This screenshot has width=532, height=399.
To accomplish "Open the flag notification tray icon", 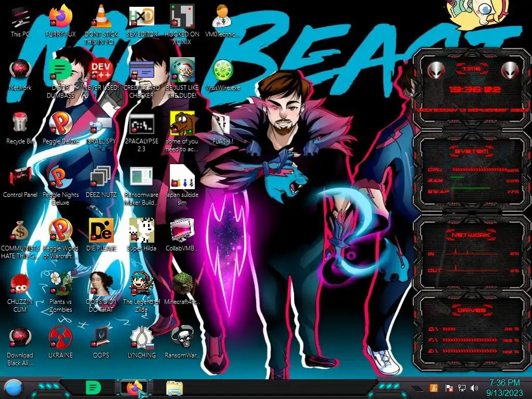I will (449, 388).
